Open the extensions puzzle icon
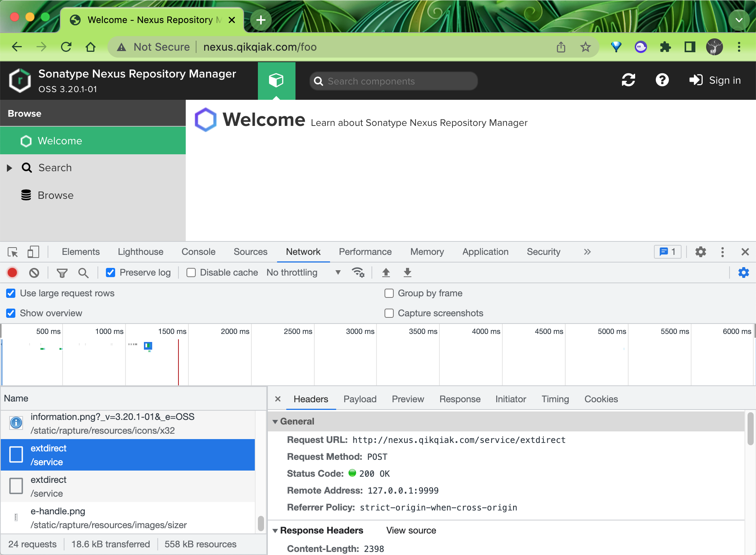This screenshot has width=756, height=555. pyautogui.click(x=665, y=47)
